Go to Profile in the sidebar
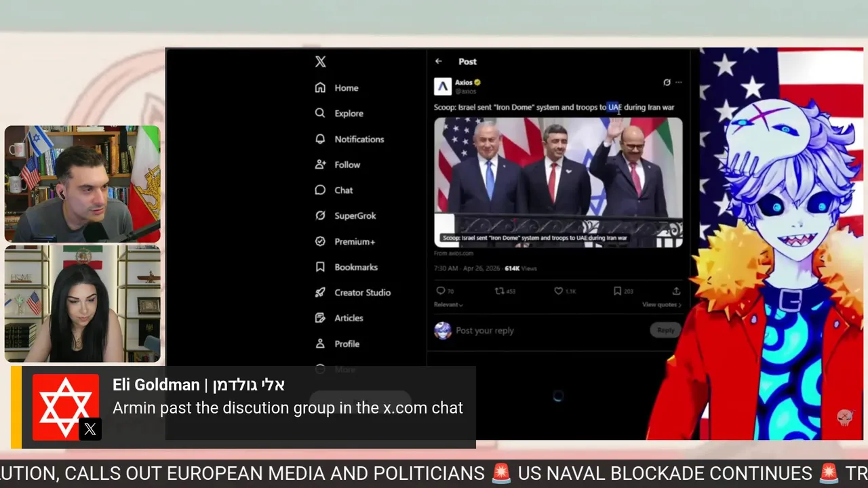 pos(337,344)
